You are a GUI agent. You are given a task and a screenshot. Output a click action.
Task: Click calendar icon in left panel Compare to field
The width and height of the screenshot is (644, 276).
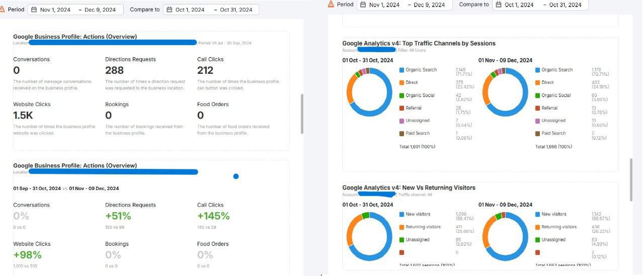(169, 10)
